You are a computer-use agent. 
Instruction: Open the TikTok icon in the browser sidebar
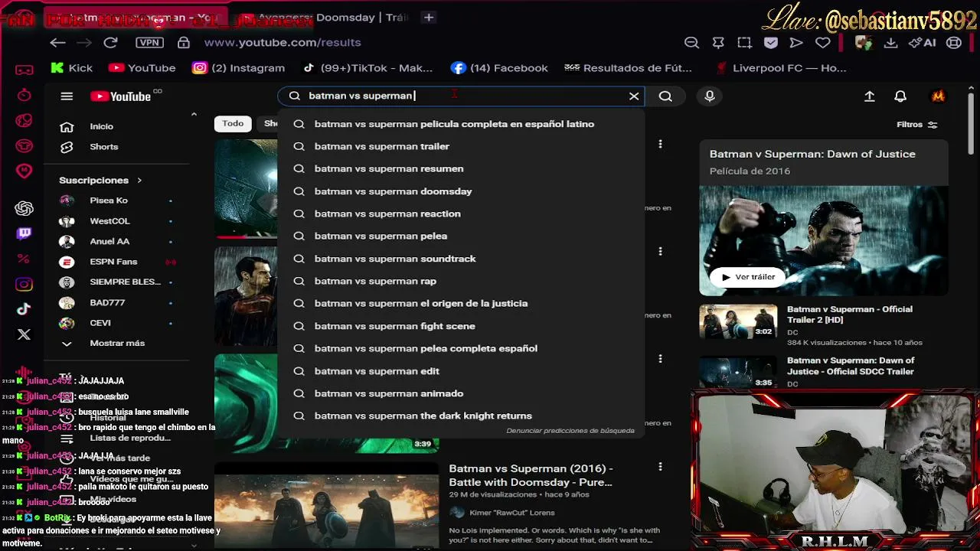pyautogui.click(x=24, y=309)
